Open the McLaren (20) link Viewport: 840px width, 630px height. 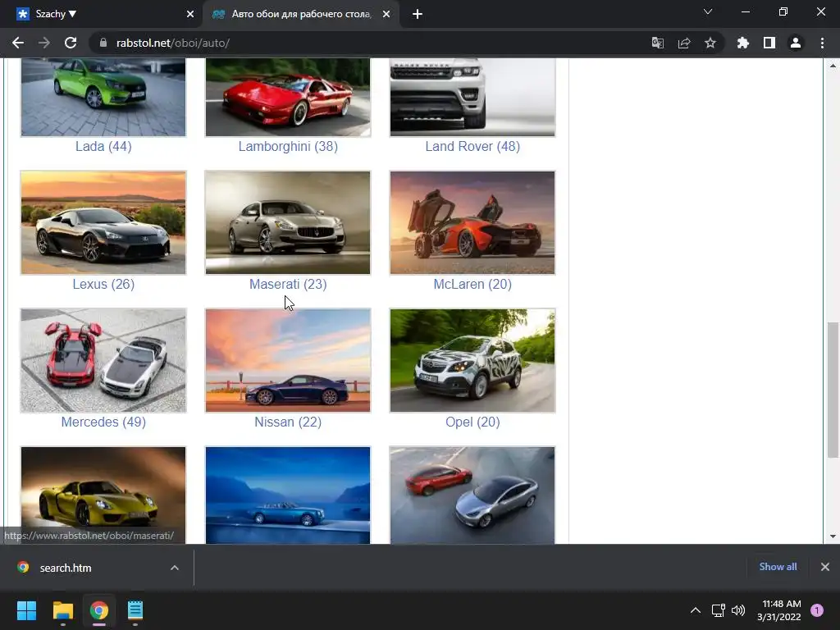coord(472,284)
